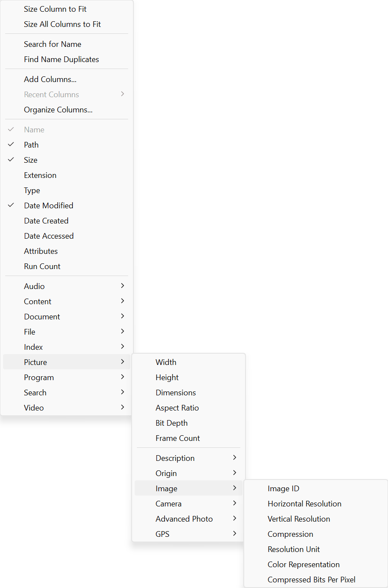Disable the Date Modified column

48,206
